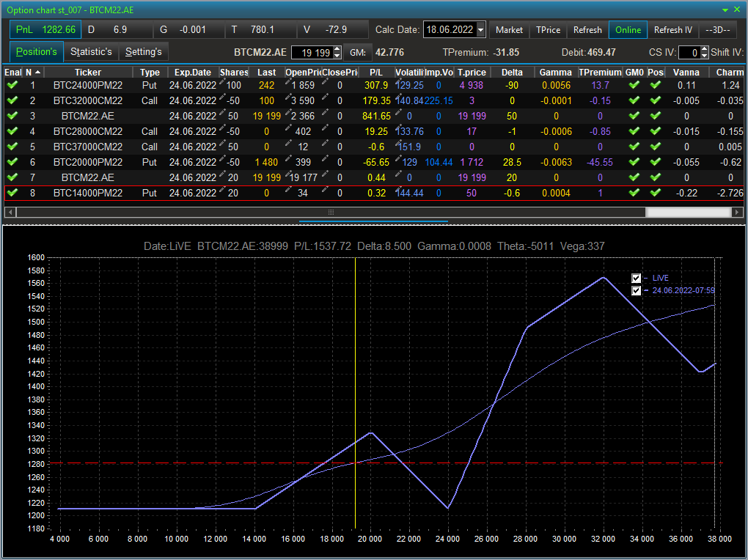Toggle Pos checkmark for BTC28000CM22 row
The height and width of the screenshot is (560, 748).
656,131
